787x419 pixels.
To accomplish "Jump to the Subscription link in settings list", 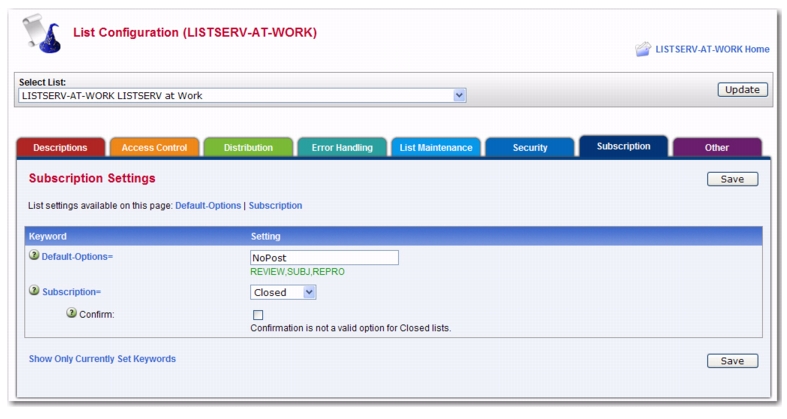I will pos(275,205).
